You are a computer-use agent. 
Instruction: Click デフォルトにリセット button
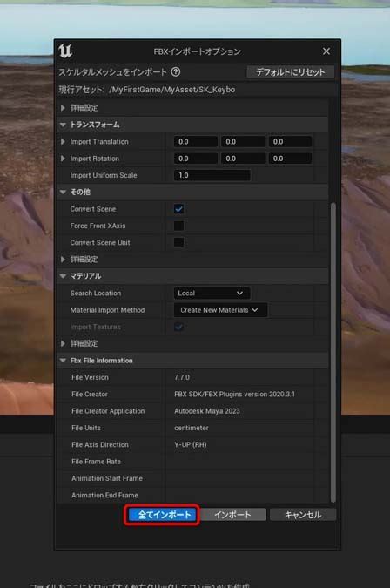pyautogui.click(x=291, y=72)
